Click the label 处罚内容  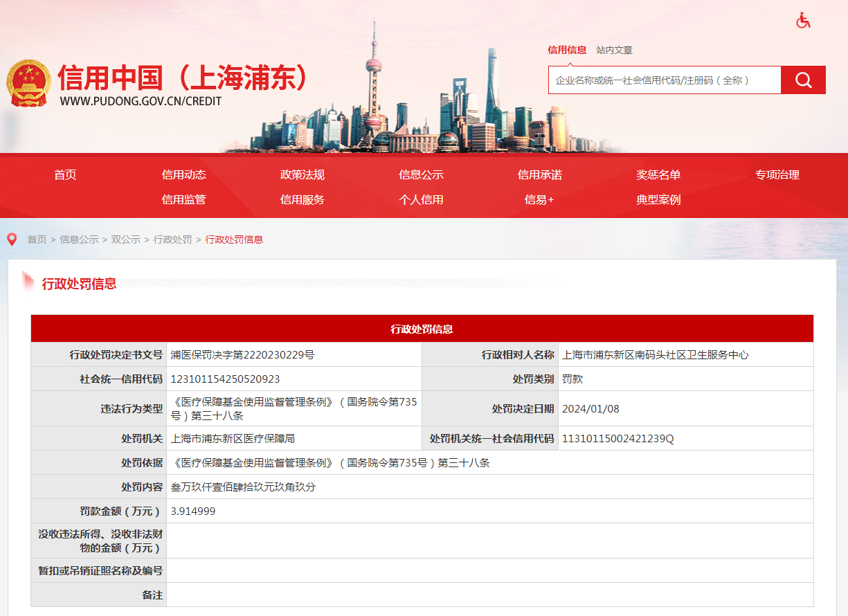point(142,487)
